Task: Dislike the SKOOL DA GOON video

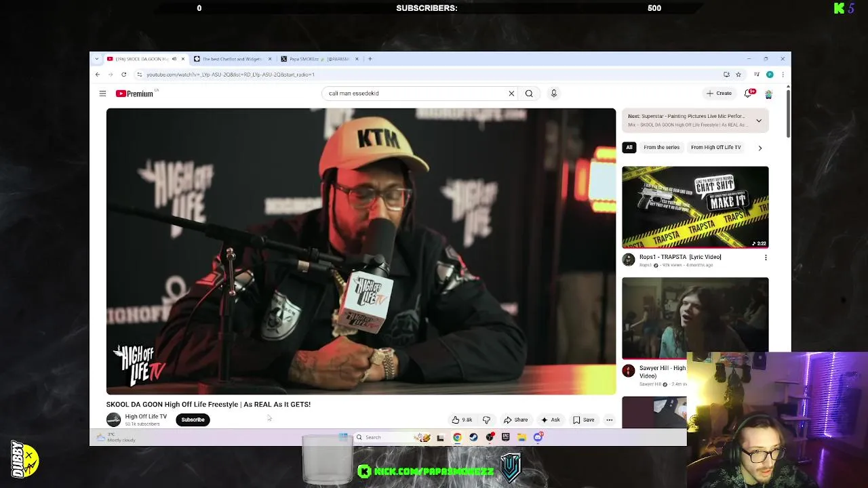Action: (x=486, y=420)
